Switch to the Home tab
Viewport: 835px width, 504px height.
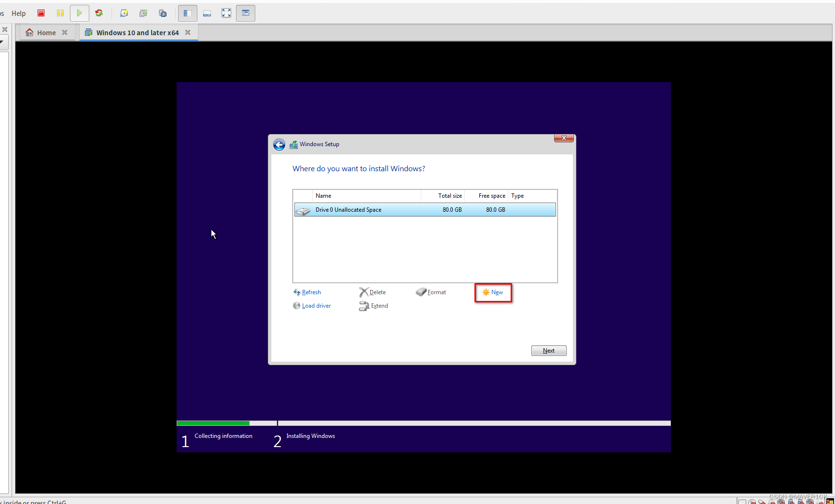coord(46,33)
